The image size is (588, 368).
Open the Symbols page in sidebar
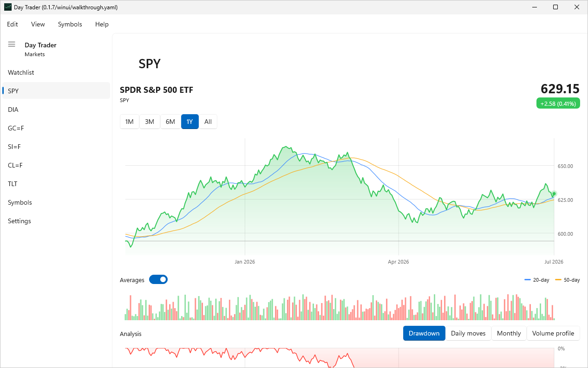tap(56, 202)
